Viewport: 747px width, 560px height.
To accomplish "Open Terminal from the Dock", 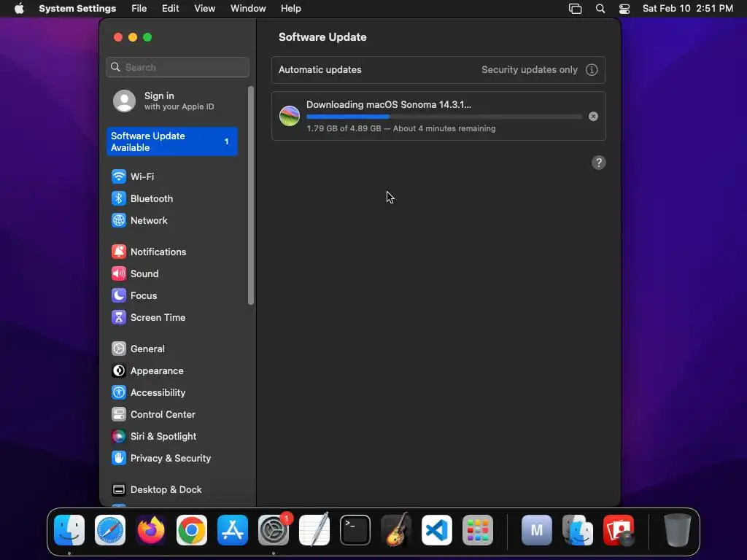I will 355,530.
